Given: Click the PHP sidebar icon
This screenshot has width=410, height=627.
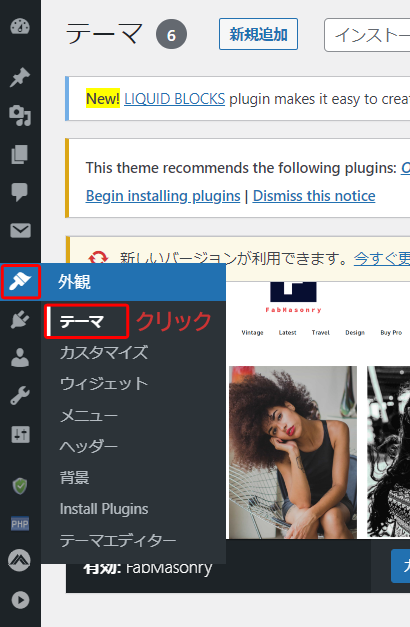Looking at the screenshot, I should click(x=20, y=524).
